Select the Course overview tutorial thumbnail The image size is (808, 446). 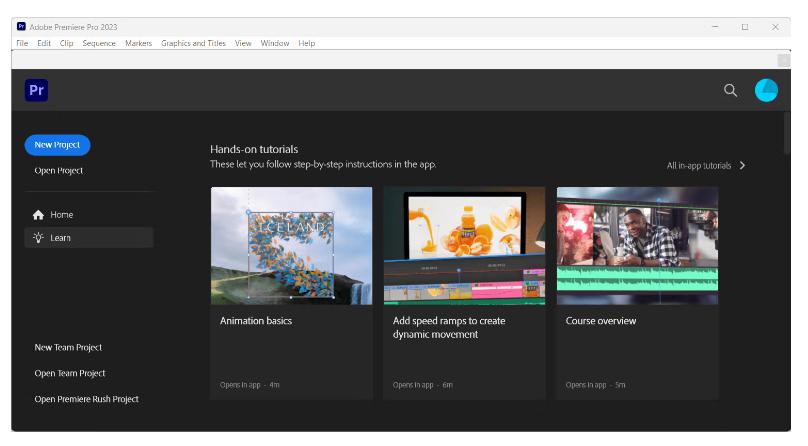tap(637, 245)
